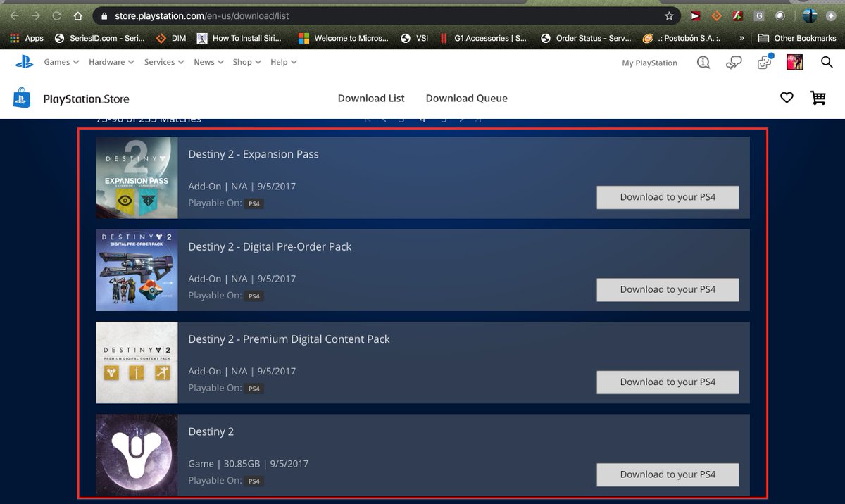Open the Destiny 2 - Expansion Pass title
The image size is (845, 504).
[254, 154]
